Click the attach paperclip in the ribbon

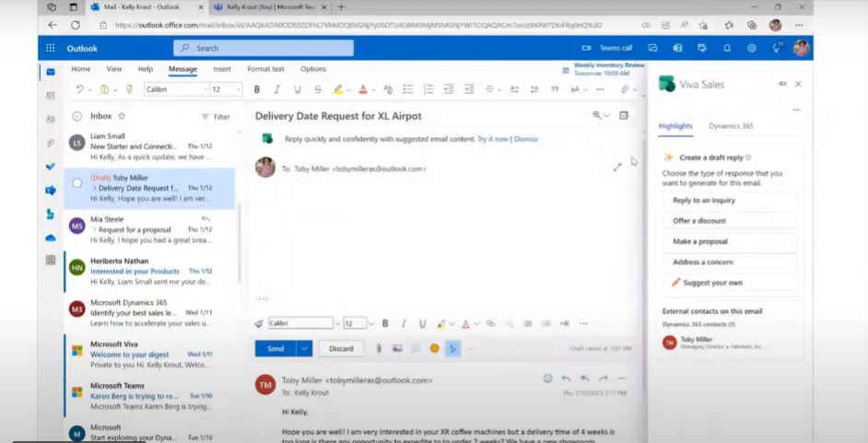[625, 89]
